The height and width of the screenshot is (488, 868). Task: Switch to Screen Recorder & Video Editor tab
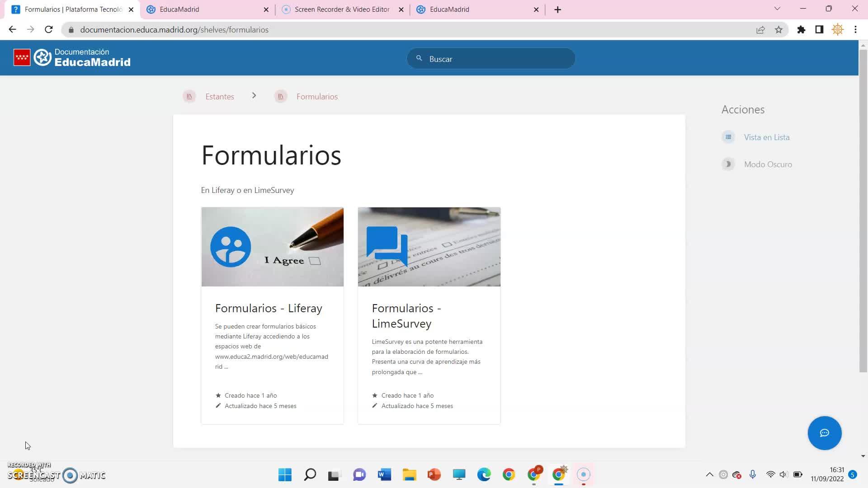[341, 9]
